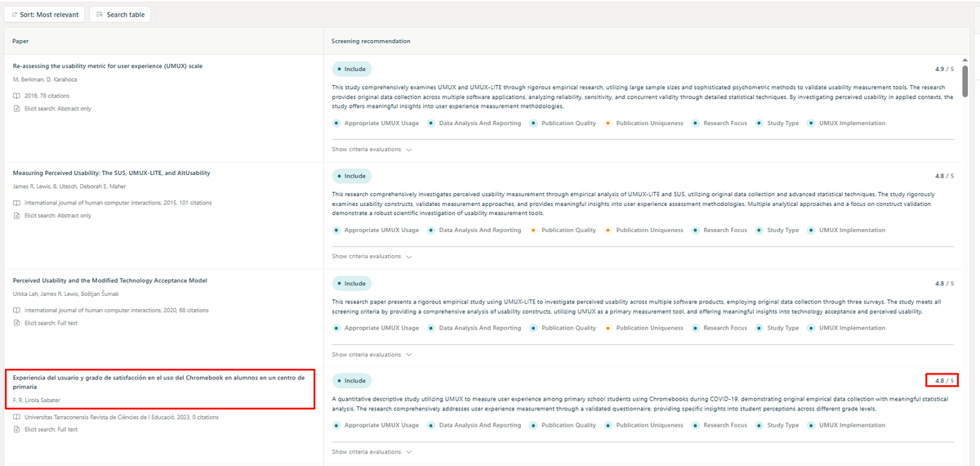The image size is (980, 466).
Task: Click the 4.8 / 5 score of Measuring Perceived Usability
Action: [944, 176]
